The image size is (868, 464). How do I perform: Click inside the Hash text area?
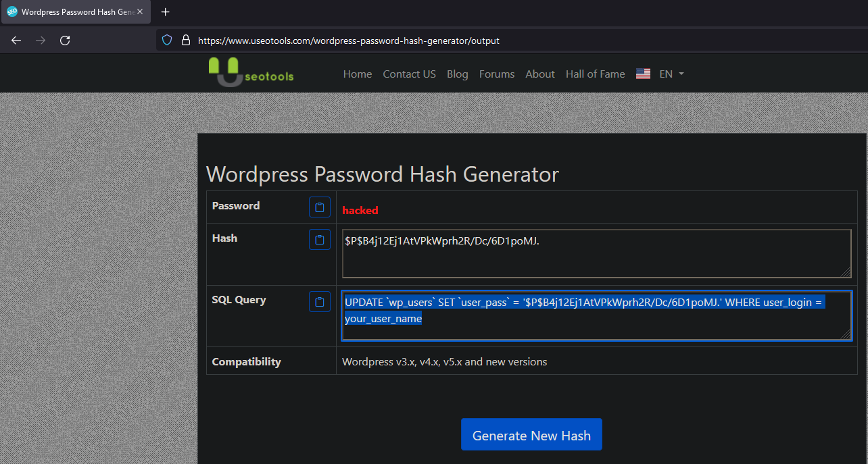click(597, 254)
